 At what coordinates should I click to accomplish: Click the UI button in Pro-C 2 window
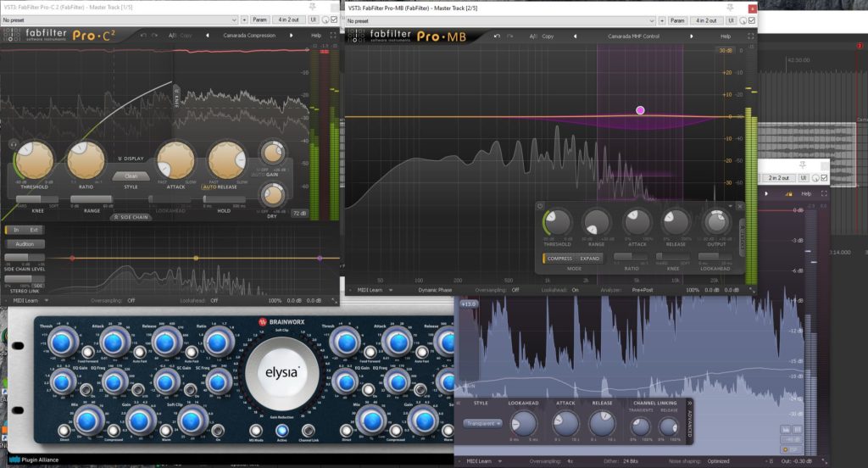coord(313,19)
